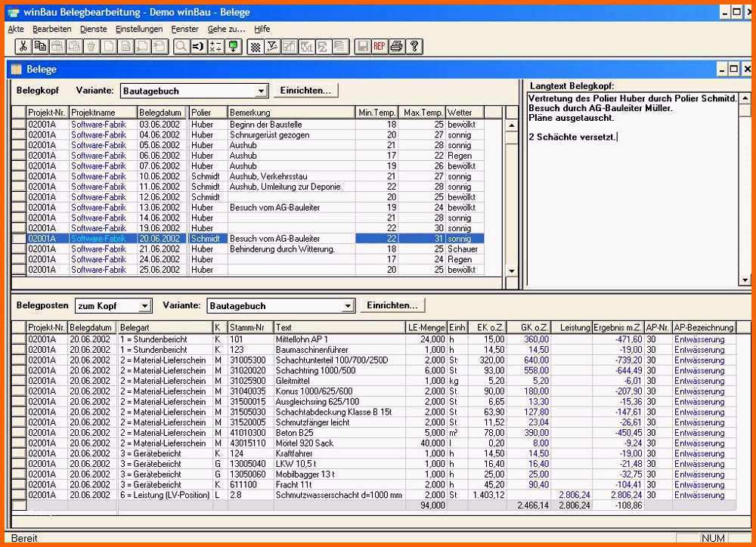Open the Belegposten Variante Bautagebuch dropdown
Screen dimensions: 756x547
348,306
